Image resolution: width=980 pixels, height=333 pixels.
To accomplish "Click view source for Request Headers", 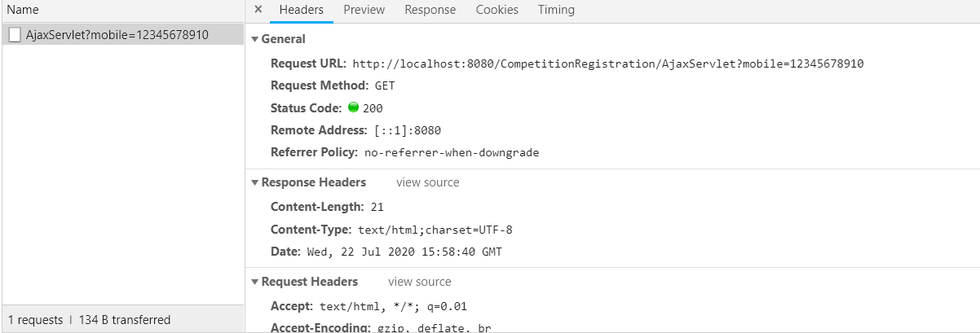I will pyautogui.click(x=419, y=282).
